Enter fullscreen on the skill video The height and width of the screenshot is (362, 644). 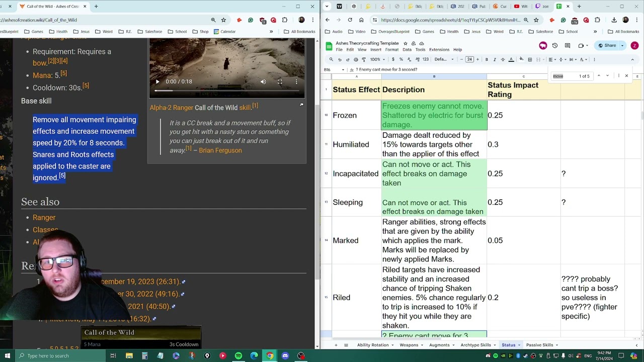click(x=280, y=81)
